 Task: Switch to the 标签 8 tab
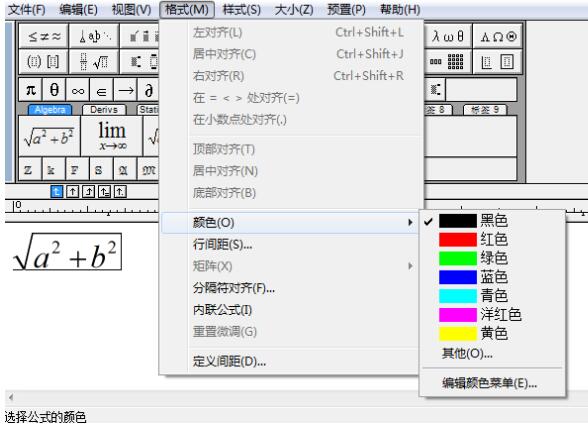pos(438,110)
